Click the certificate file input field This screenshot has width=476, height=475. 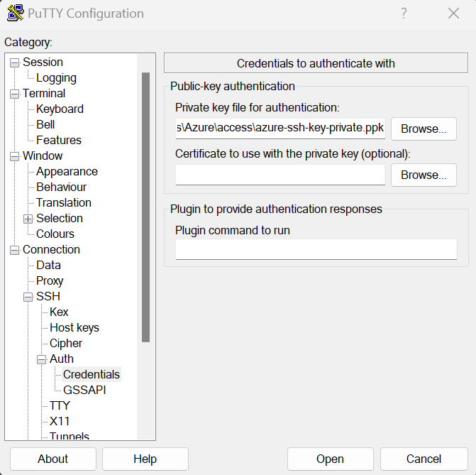click(x=280, y=175)
